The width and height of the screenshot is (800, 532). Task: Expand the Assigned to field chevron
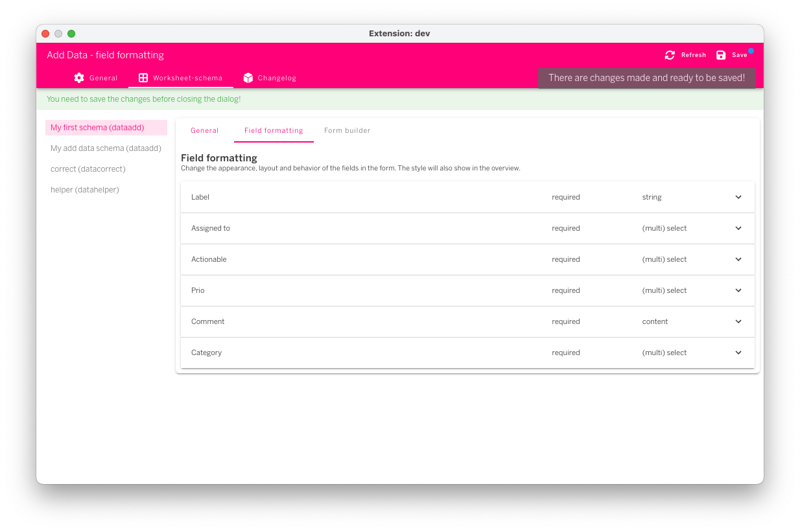738,228
